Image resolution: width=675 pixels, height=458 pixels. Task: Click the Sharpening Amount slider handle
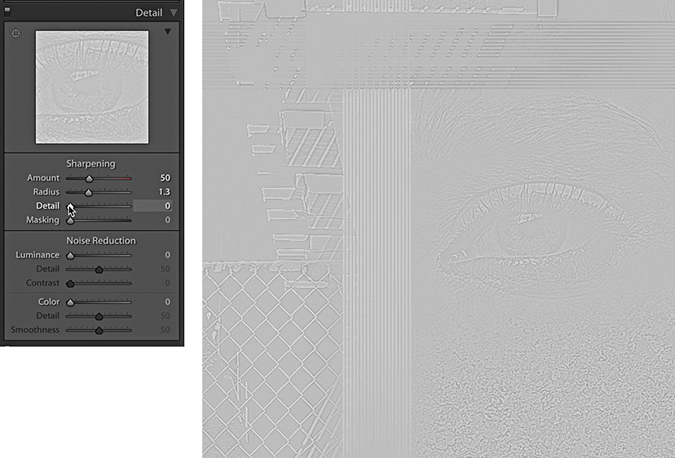pos(89,178)
